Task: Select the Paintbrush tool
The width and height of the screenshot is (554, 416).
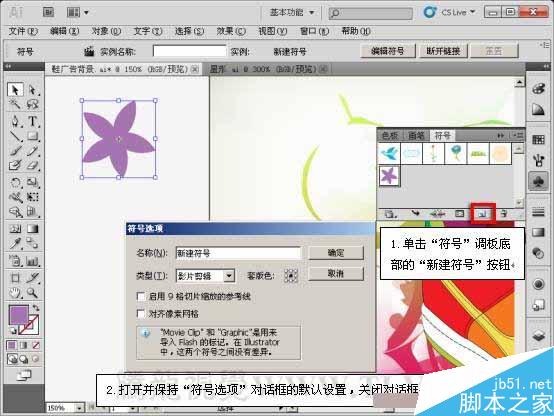Action: pyautogui.click(x=15, y=151)
